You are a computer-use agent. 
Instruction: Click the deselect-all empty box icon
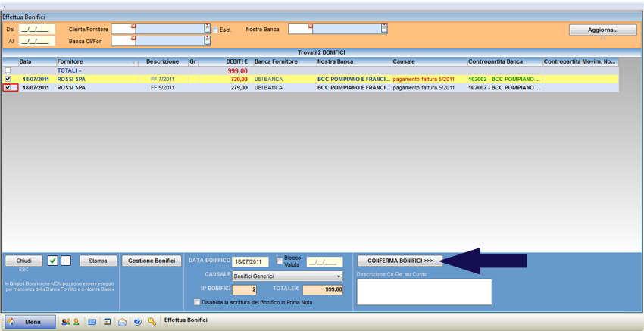pyautogui.click(x=66, y=261)
